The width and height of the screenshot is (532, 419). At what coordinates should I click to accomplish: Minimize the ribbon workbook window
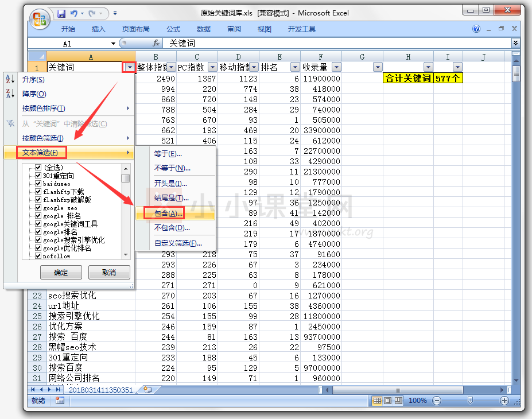click(x=488, y=29)
